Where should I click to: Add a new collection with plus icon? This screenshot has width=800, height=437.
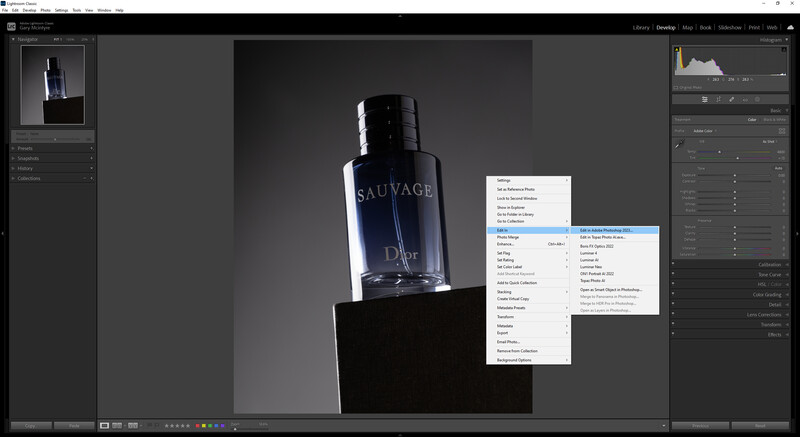pos(91,178)
